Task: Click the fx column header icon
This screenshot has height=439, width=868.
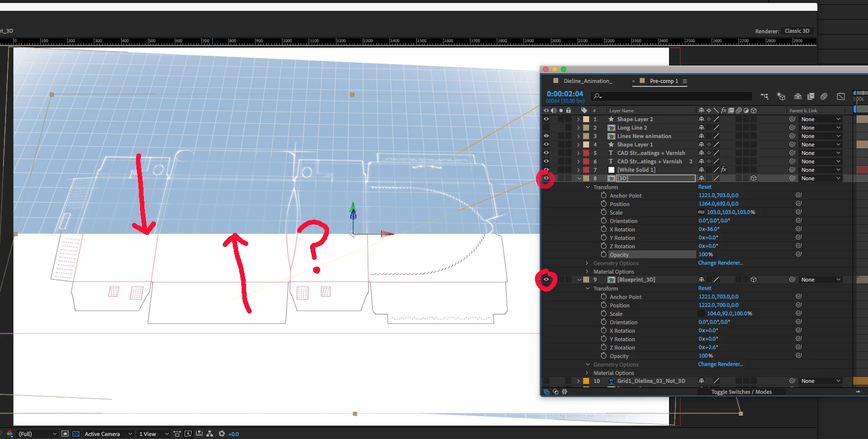Action: [724, 111]
